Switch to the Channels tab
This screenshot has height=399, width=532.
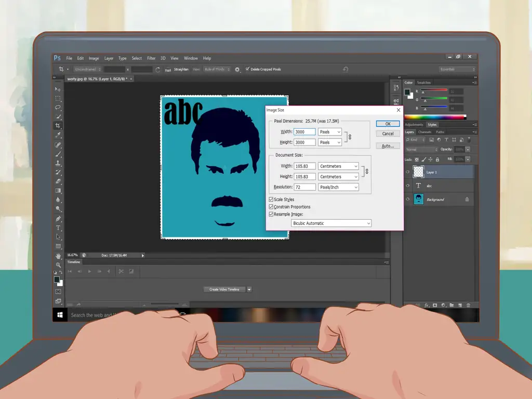click(x=424, y=132)
